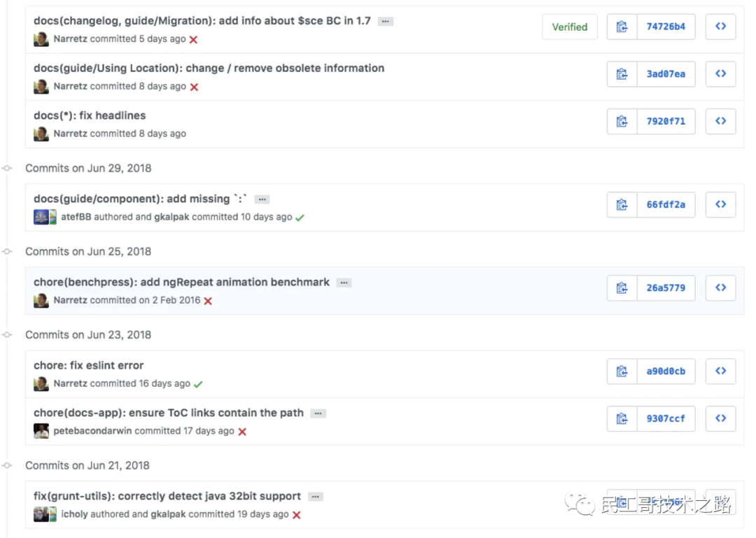Screen dimensions: 756x538
Task: Click the clipboard icon beside 66fdf2a
Action: [622, 204]
